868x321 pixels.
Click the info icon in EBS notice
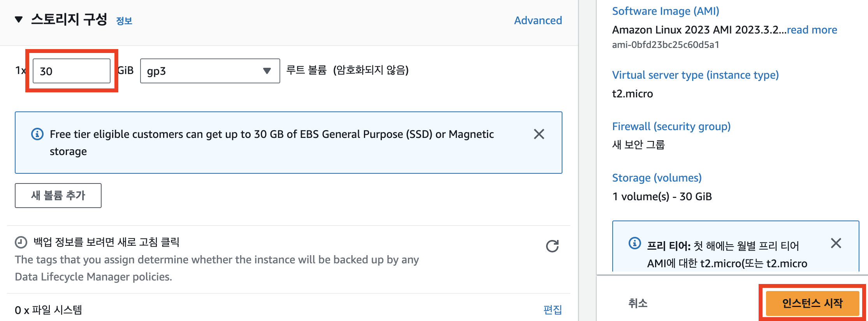coord(37,134)
